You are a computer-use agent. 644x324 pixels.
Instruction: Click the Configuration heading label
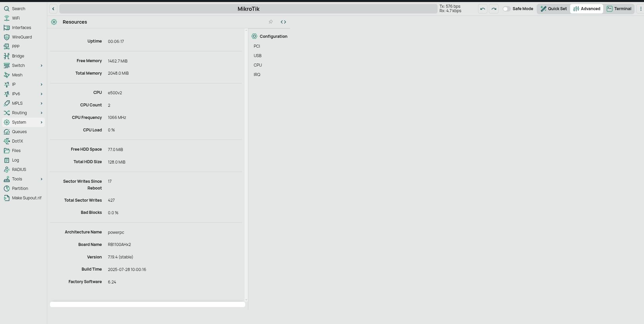click(x=274, y=36)
